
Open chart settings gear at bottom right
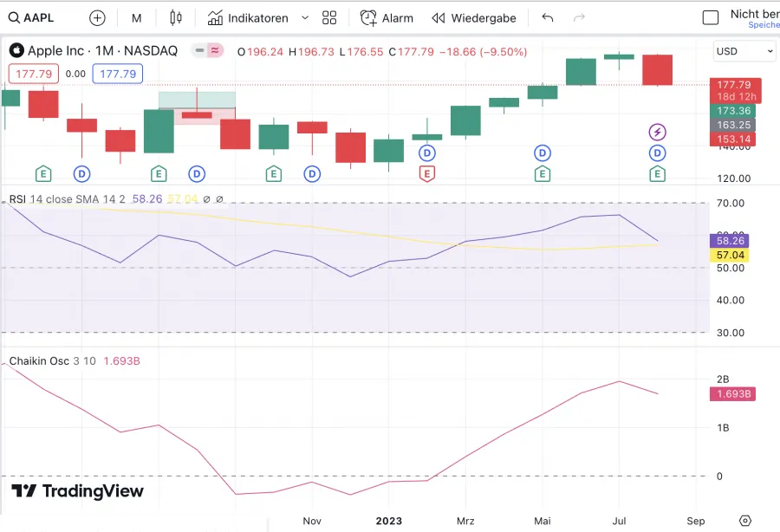point(744,521)
